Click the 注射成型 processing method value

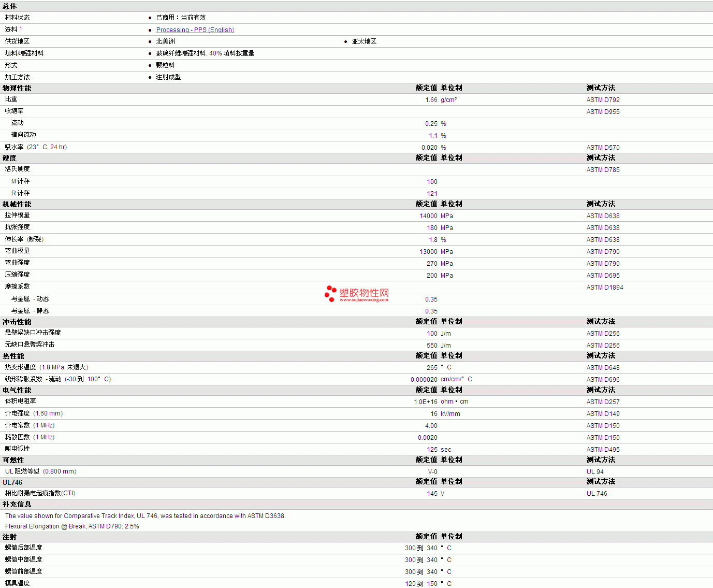[168, 77]
